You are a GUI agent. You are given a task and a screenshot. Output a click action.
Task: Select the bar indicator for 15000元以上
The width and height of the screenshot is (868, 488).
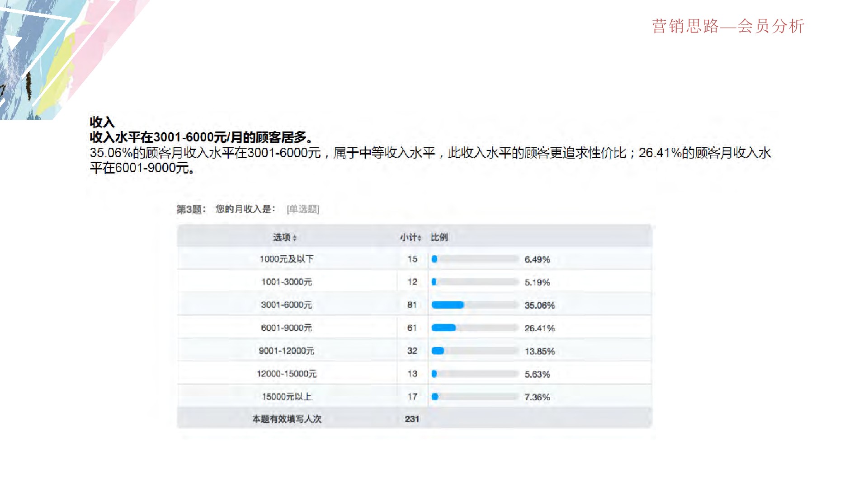click(435, 397)
